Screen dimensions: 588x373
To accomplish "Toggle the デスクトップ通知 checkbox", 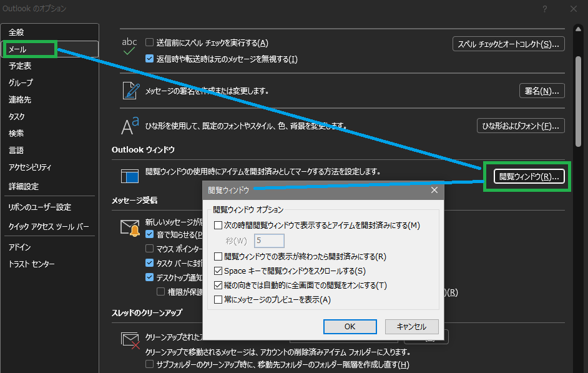I will (149, 277).
